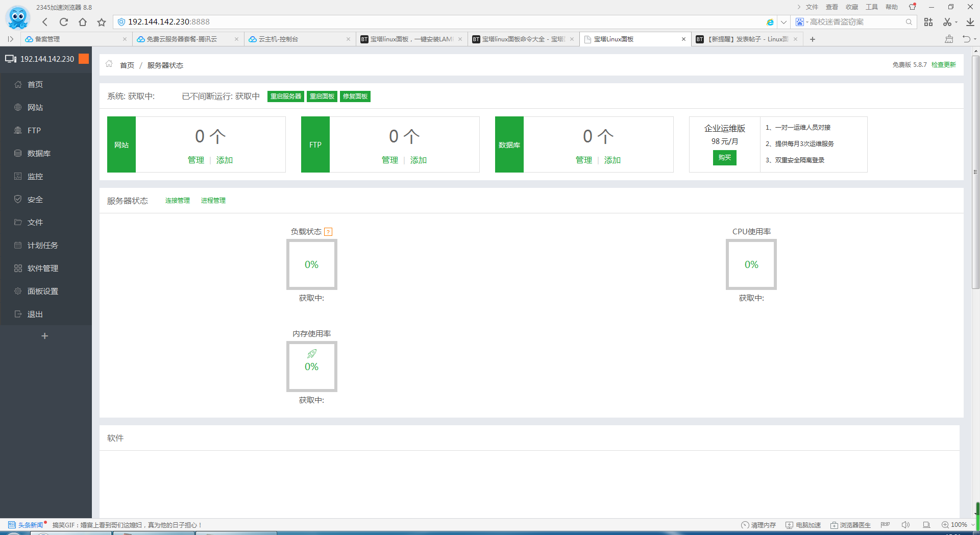The height and width of the screenshot is (535, 980).
Task: Open 软件管理 in the sidebar
Action: click(x=46, y=268)
